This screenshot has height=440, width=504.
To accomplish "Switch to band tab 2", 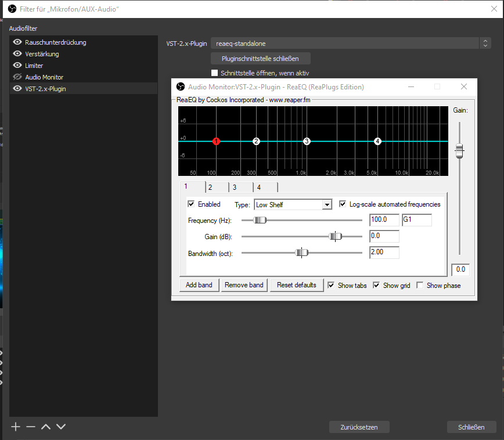I will click(210, 187).
